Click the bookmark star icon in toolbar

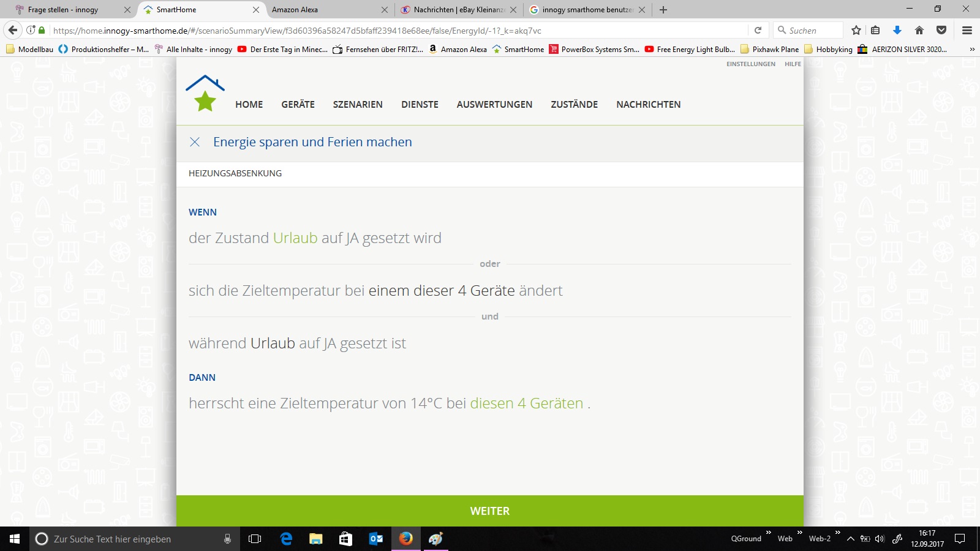856,30
